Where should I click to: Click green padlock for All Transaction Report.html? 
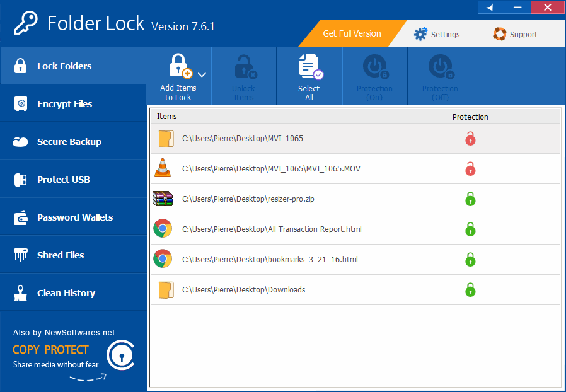point(470,229)
